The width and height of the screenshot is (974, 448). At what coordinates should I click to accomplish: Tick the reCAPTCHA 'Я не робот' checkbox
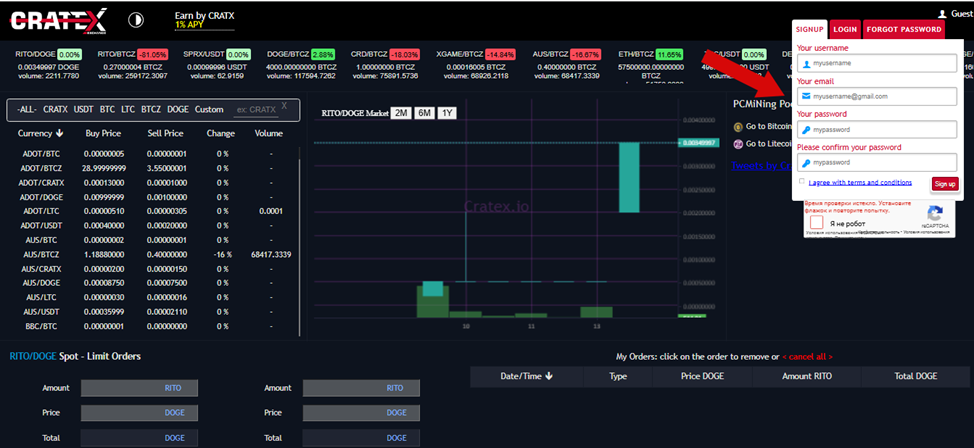click(x=817, y=223)
